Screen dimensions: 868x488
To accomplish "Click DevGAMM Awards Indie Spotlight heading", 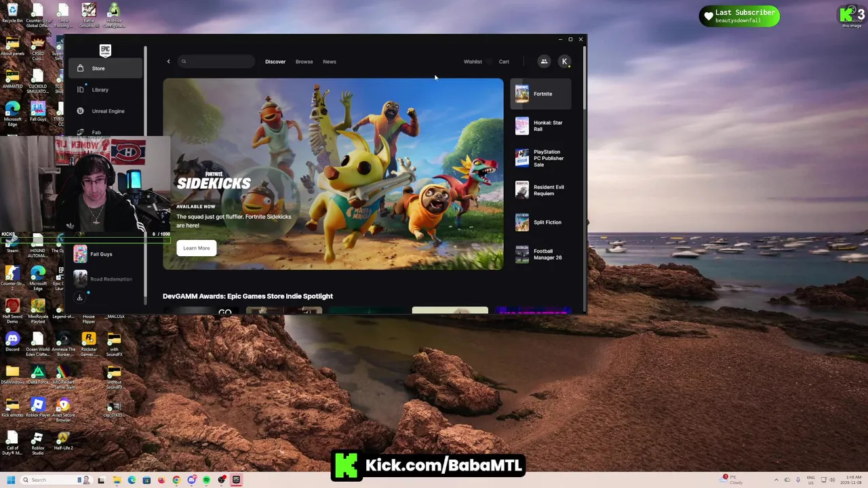I will (x=248, y=296).
